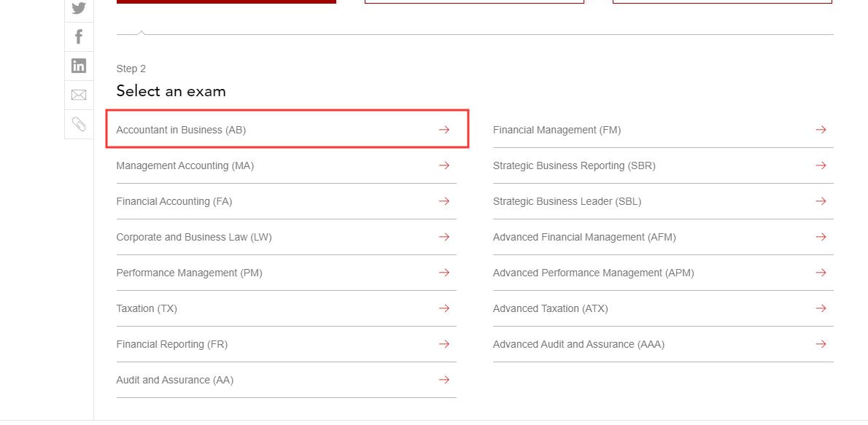
Task: Open Advanced Performance Management (APM)
Action: tap(593, 273)
